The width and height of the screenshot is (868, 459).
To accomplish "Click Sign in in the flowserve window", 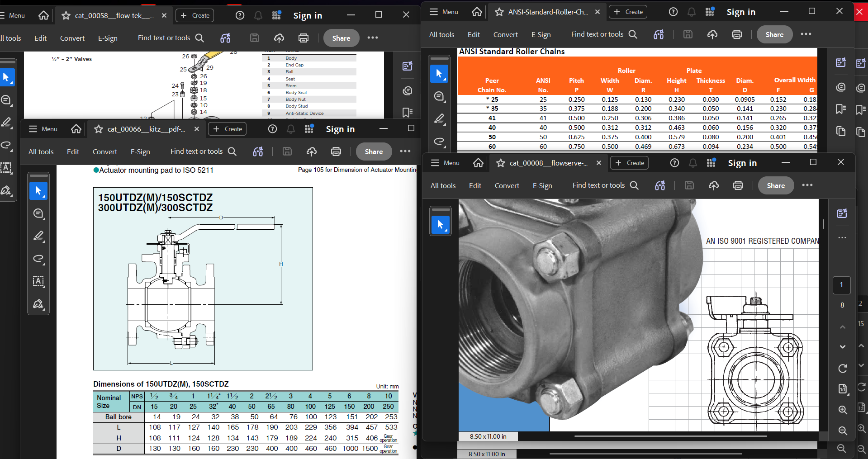I will coord(742,163).
